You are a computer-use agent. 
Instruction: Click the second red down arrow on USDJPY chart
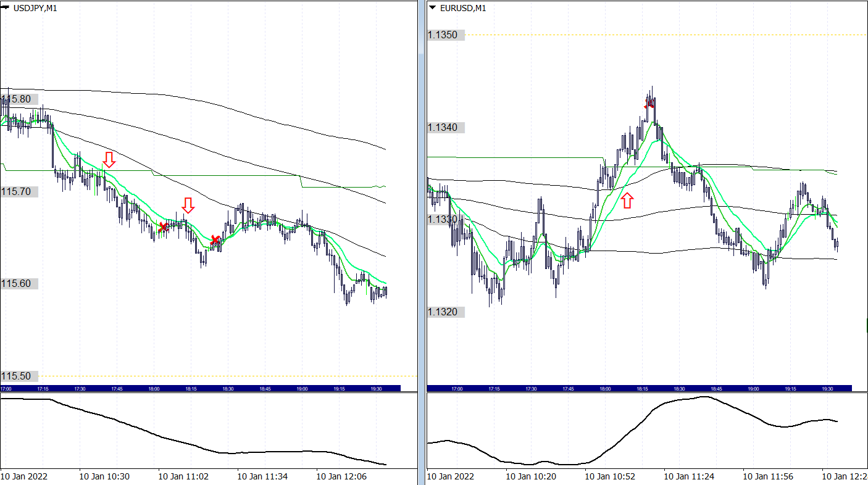(x=188, y=205)
